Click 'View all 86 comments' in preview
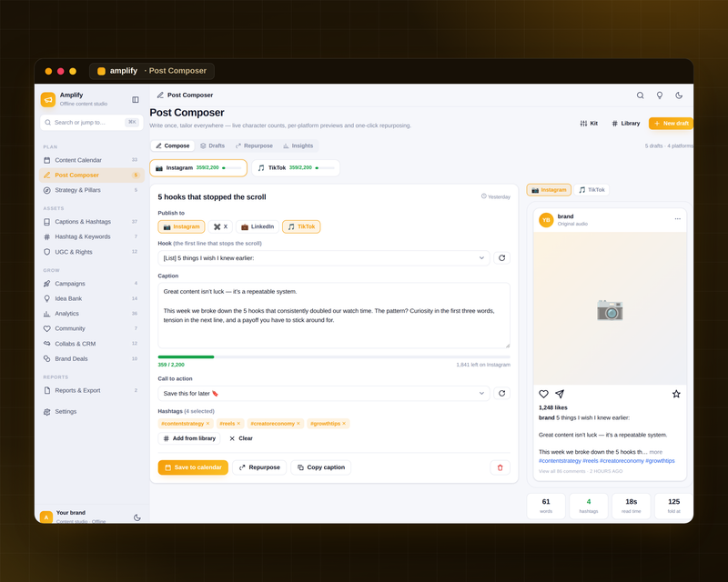 561,471
